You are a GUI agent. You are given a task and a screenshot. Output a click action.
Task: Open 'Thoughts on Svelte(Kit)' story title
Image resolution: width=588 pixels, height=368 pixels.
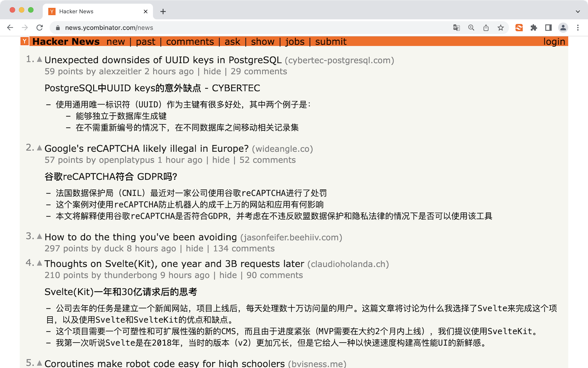click(x=175, y=264)
